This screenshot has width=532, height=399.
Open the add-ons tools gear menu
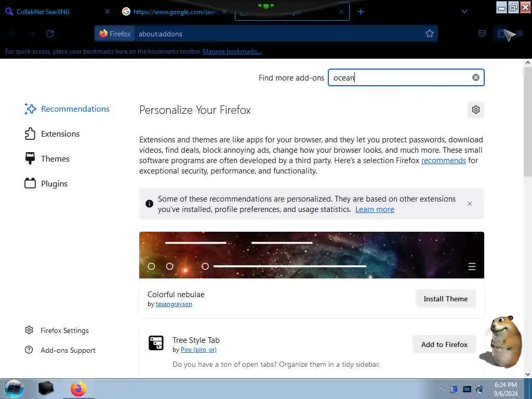[x=476, y=110]
